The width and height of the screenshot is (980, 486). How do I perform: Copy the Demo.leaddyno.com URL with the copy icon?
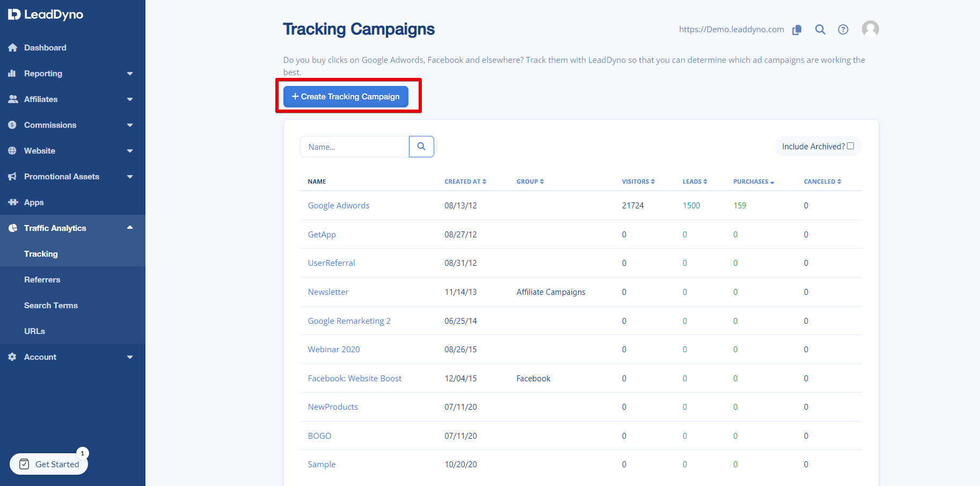click(x=797, y=30)
